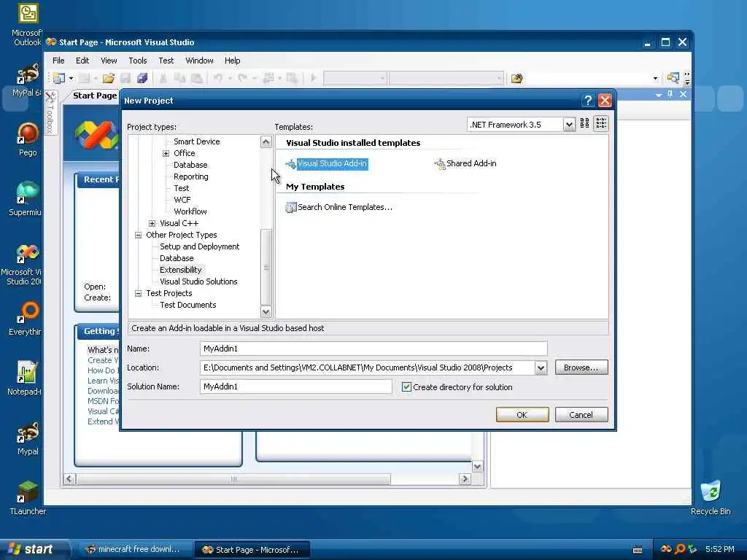Open Microsoft Outlook desktop shortcut
The height and width of the screenshot is (560, 747).
click(28, 25)
